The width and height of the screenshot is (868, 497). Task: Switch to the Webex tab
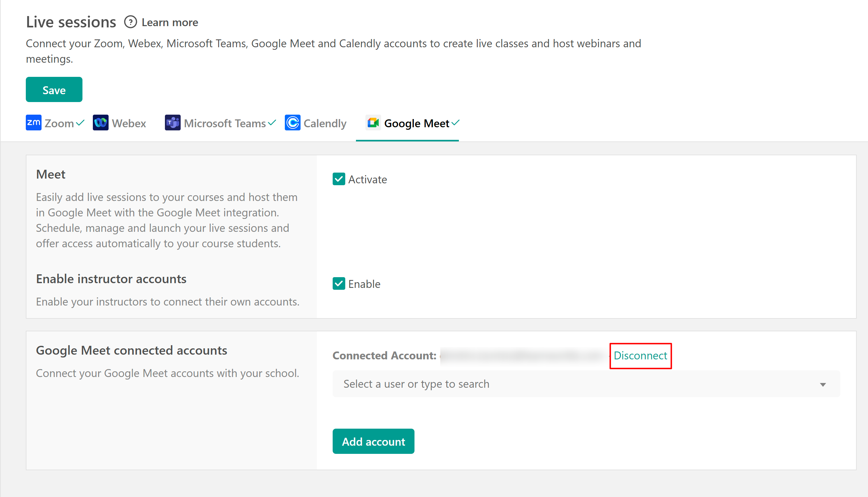[129, 123]
